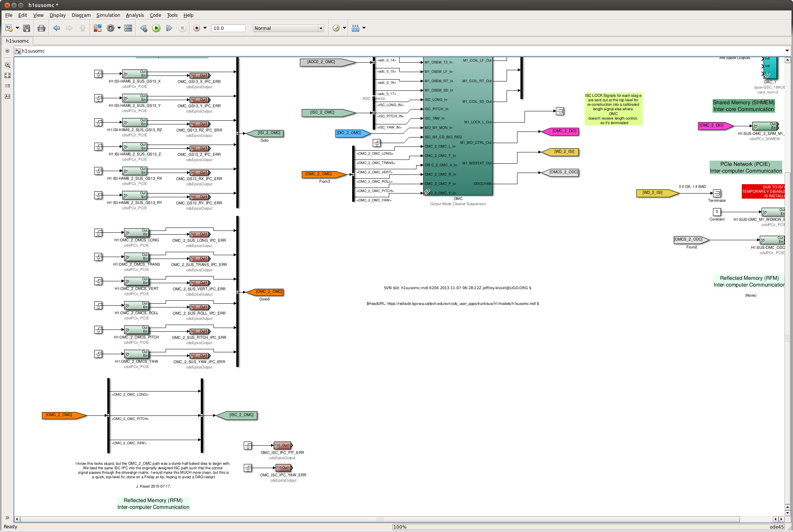Click the New Model toolbar icon
Screen dimensions: 793x532
pos(9,28)
